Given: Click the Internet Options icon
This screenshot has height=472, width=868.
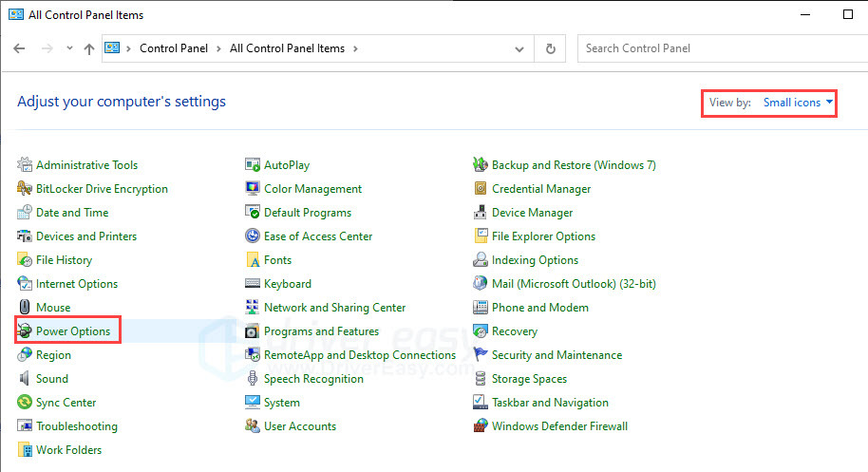Looking at the screenshot, I should coord(25,283).
